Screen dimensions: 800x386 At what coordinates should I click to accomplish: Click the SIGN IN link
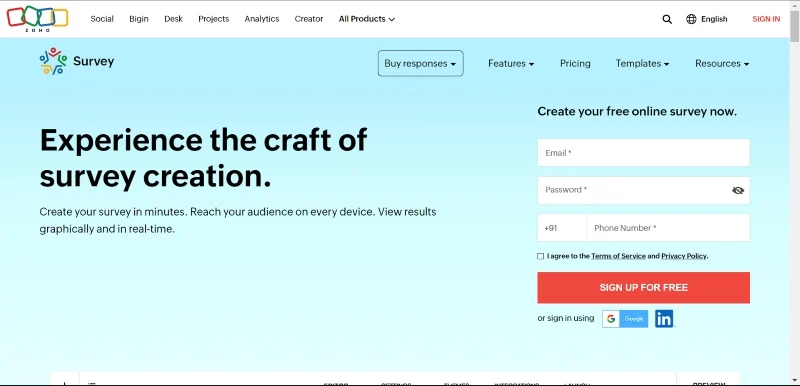(x=766, y=19)
